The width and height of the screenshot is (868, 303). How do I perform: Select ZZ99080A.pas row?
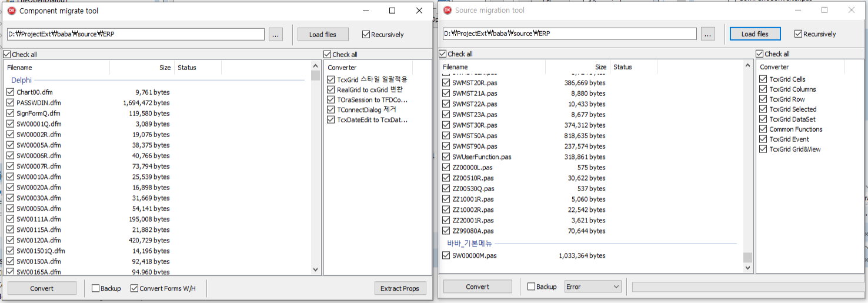pyautogui.click(x=591, y=231)
